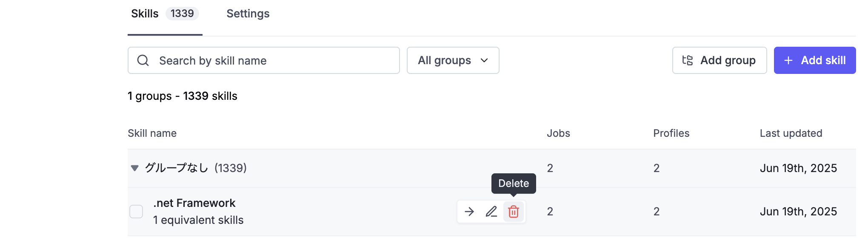Switch to the Settings tab
The image size is (868, 243).
(248, 14)
